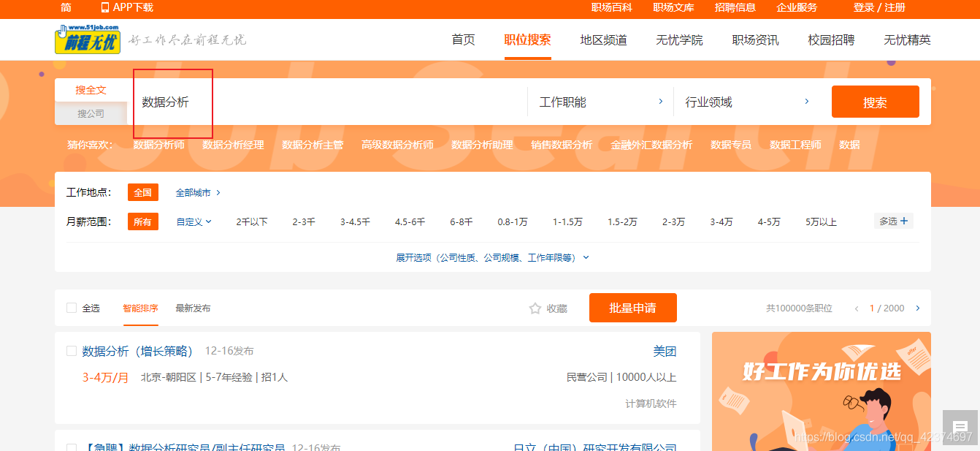The width and height of the screenshot is (980, 451).
Task: Open 企业服务 top link
Action: click(797, 7)
